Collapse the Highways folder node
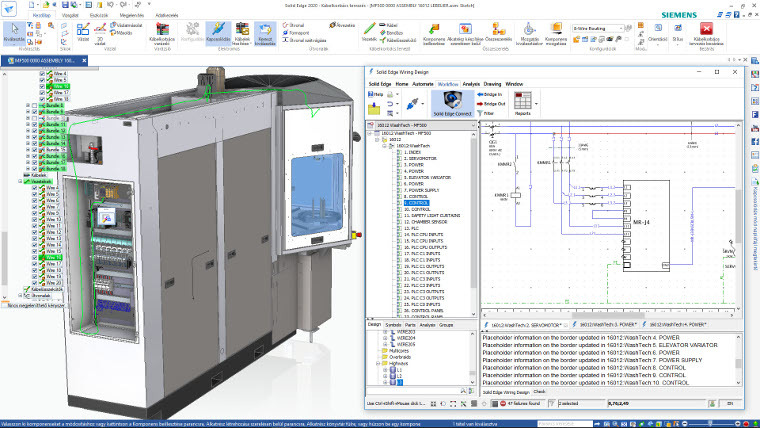 pyautogui.click(x=378, y=364)
